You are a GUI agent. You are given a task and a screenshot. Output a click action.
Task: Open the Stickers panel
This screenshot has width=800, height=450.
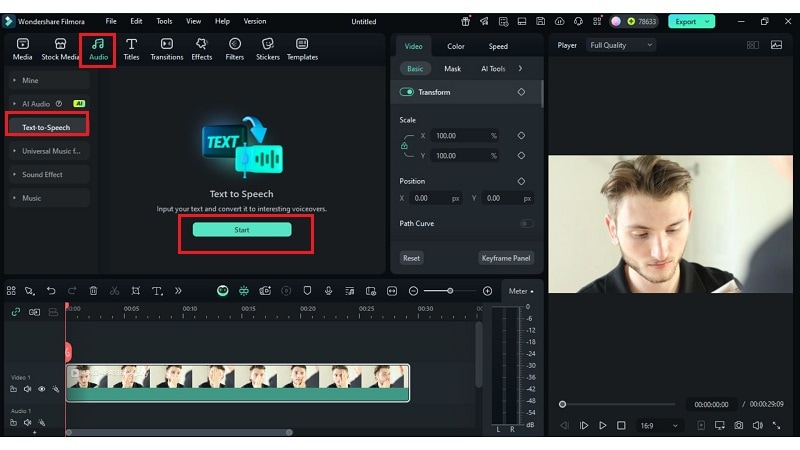pyautogui.click(x=268, y=49)
